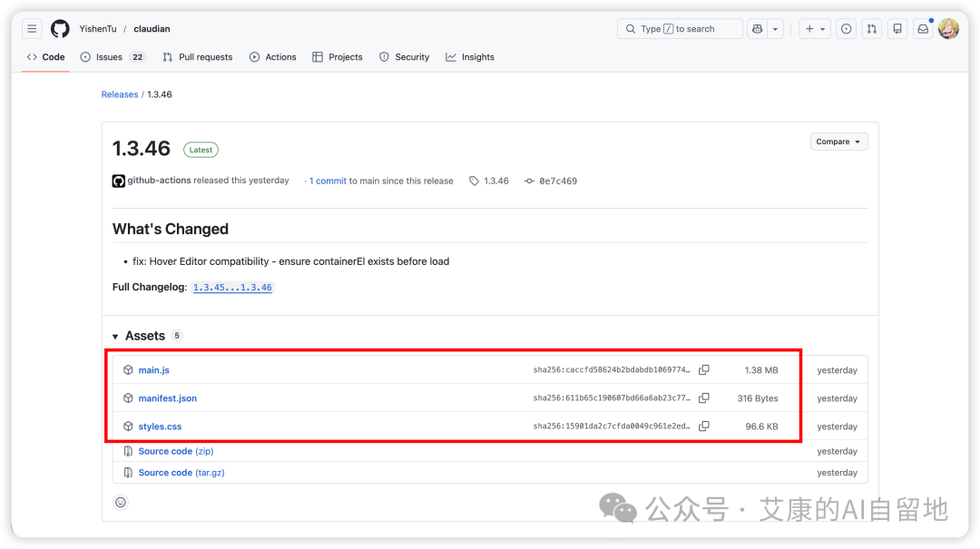
Task: Open the Copilot chat icon
Action: (x=758, y=29)
